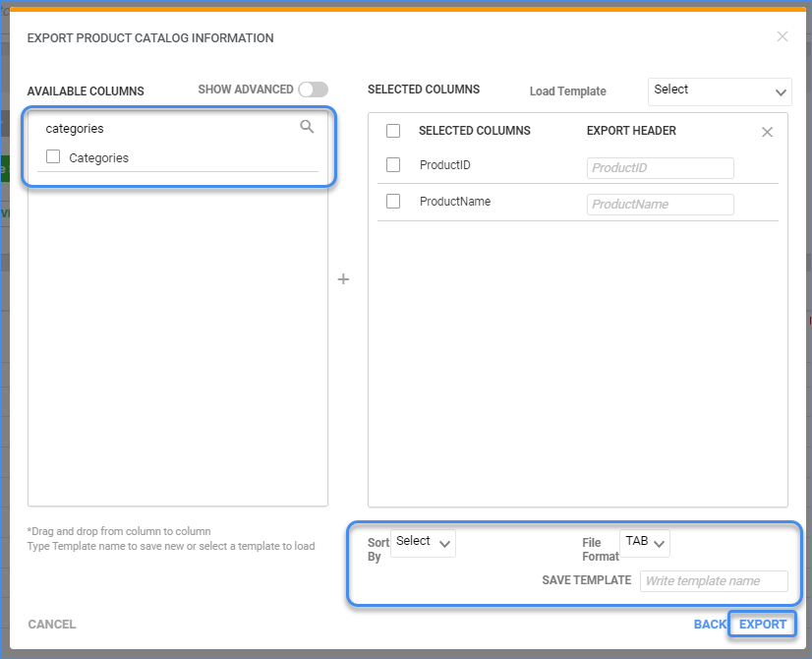Open the File Format TAB dropdown
The image size is (812, 659).
click(645, 542)
